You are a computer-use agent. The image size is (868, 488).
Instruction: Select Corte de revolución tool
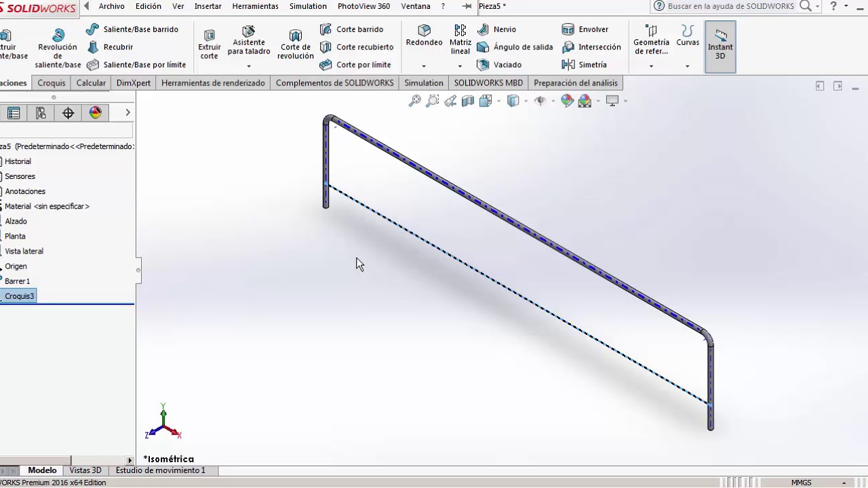(295, 45)
